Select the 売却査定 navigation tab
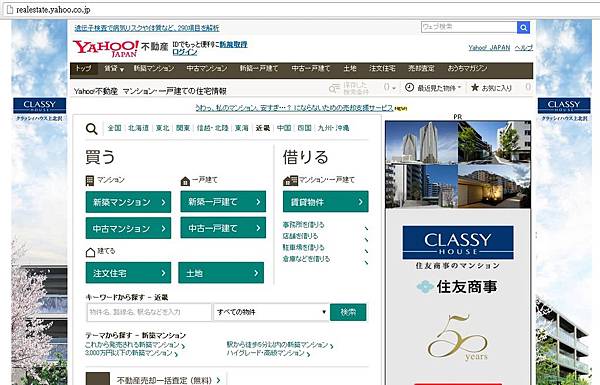 [x=421, y=69]
